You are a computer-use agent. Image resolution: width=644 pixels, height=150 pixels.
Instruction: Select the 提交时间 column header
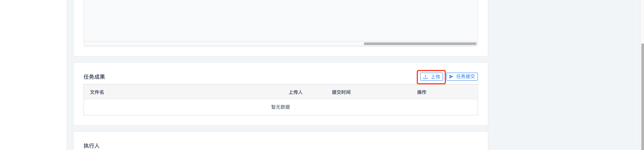point(341,92)
